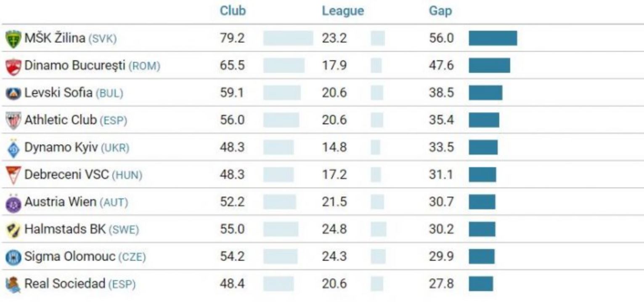Click Dinamo București's light club bar
The width and height of the screenshot is (644, 302).
tap(284, 66)
